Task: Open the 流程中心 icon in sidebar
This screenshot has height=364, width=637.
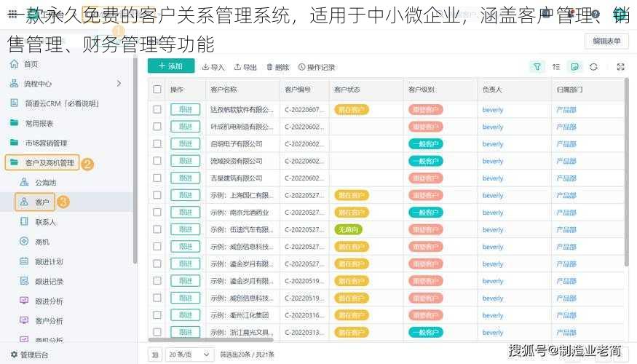Action: 15,83
